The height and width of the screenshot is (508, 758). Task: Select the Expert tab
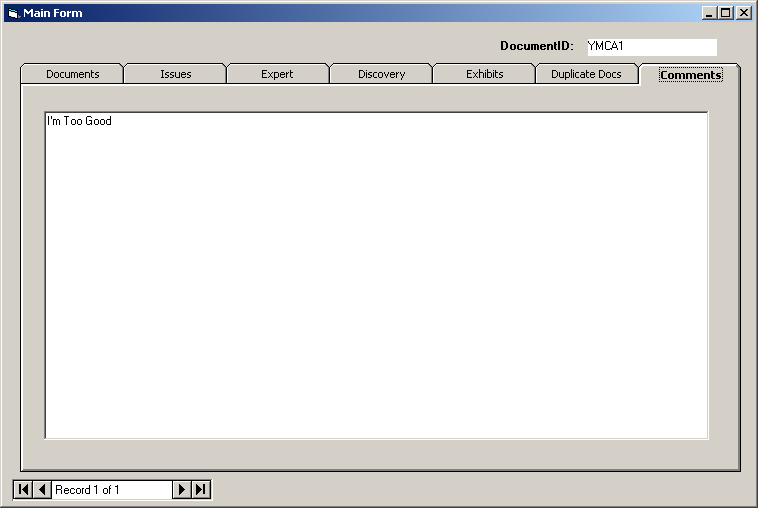pos(277,74)
